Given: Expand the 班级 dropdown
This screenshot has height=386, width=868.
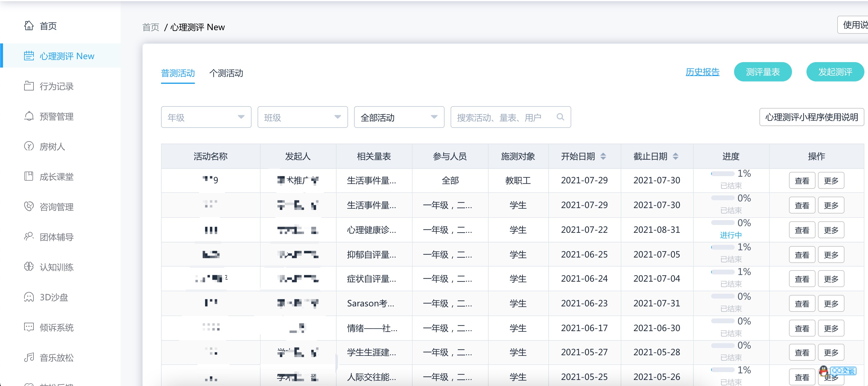Looking at the screenshot, I should [x=302, y=117].
